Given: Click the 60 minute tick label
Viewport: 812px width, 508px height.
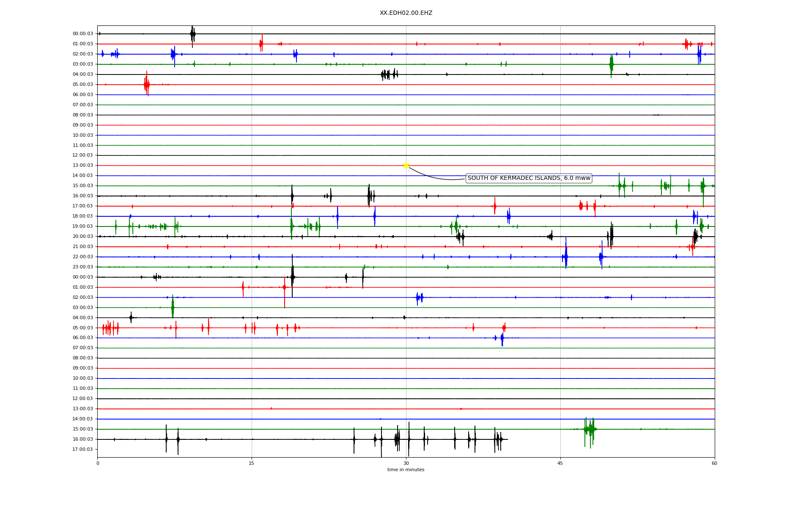Looking at the screenshot, I should [x=714, y=464].
